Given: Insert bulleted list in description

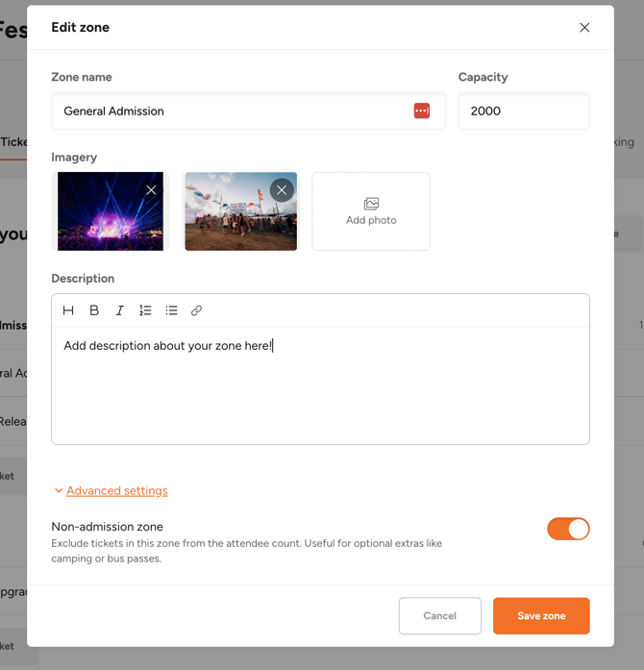Looking at the screenshot, I should click(171, 310).
